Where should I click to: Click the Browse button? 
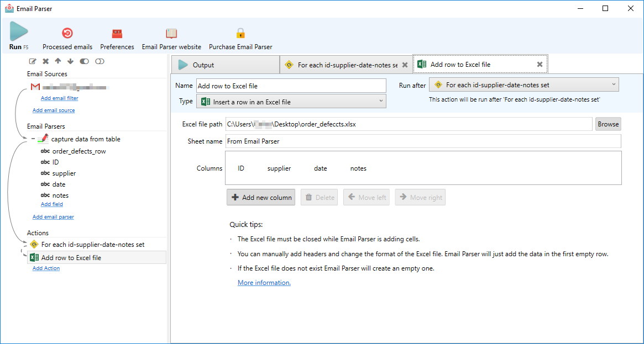(608, 124)
